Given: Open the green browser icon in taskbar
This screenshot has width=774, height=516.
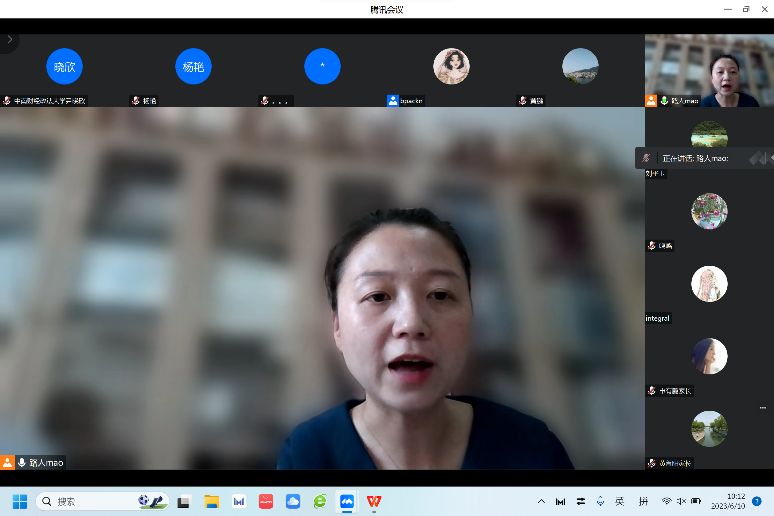Looking at the screenshot, I should 319,501.
